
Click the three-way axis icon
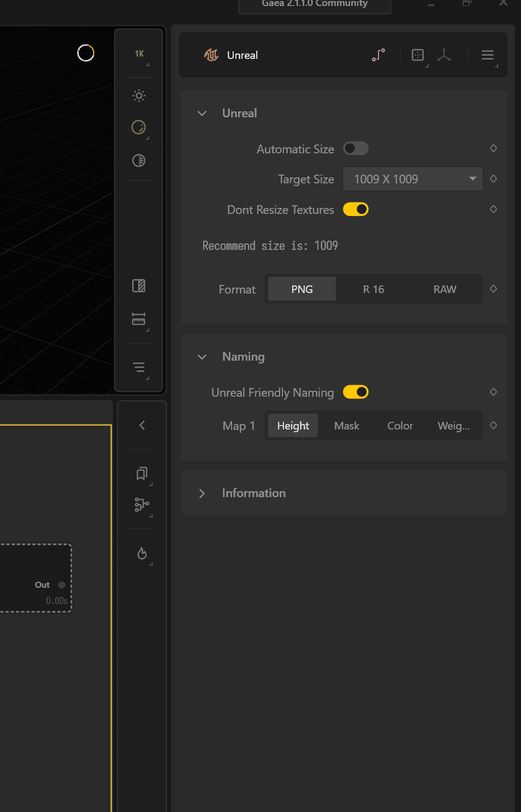point(444,55)
